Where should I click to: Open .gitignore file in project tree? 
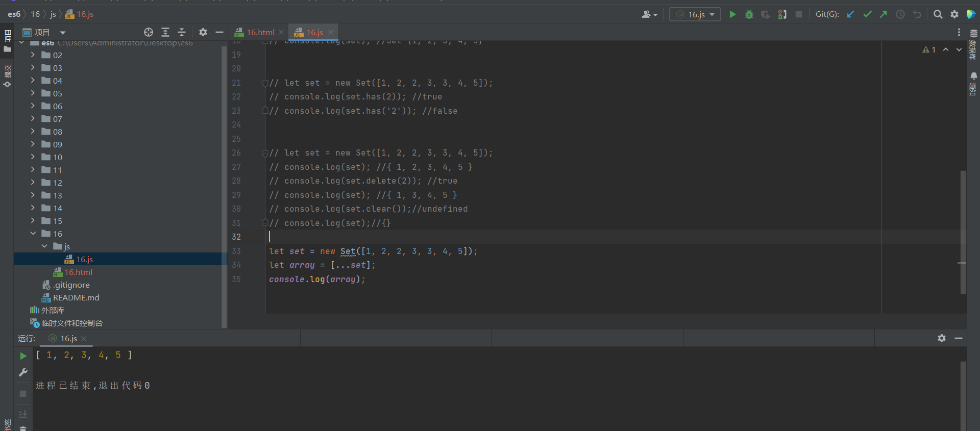66,285
